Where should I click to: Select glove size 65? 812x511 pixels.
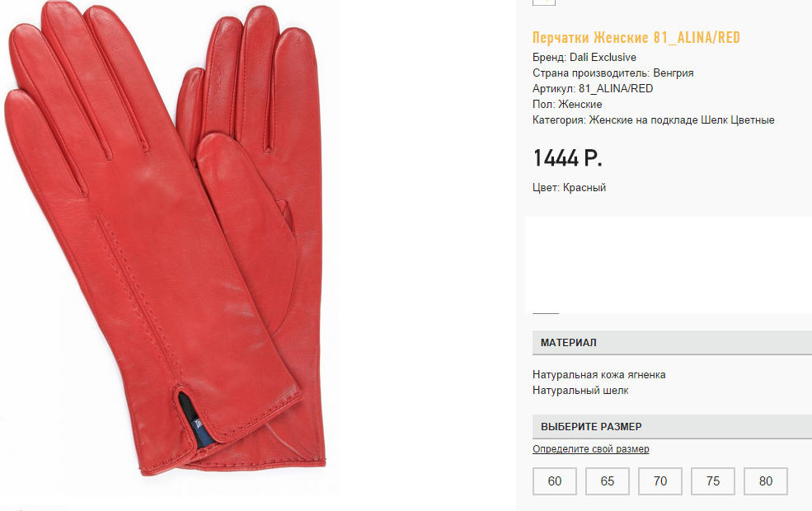(608, 481)
